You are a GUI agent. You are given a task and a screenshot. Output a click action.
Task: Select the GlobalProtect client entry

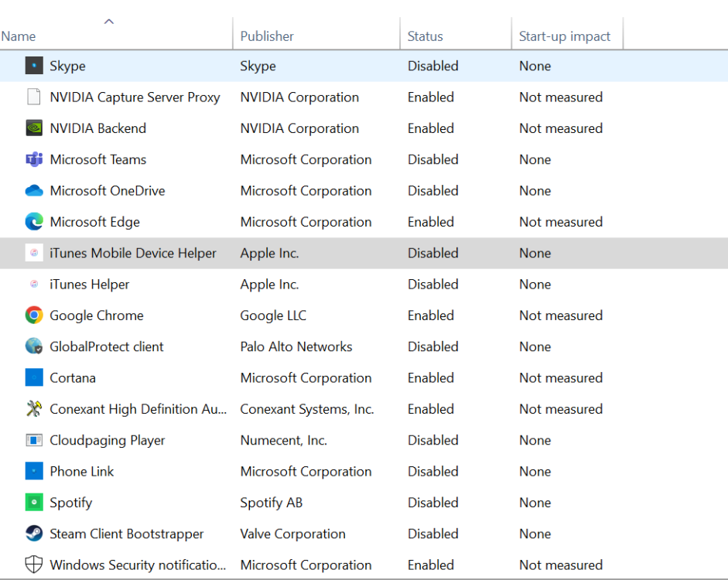click(x=106, y=346)
